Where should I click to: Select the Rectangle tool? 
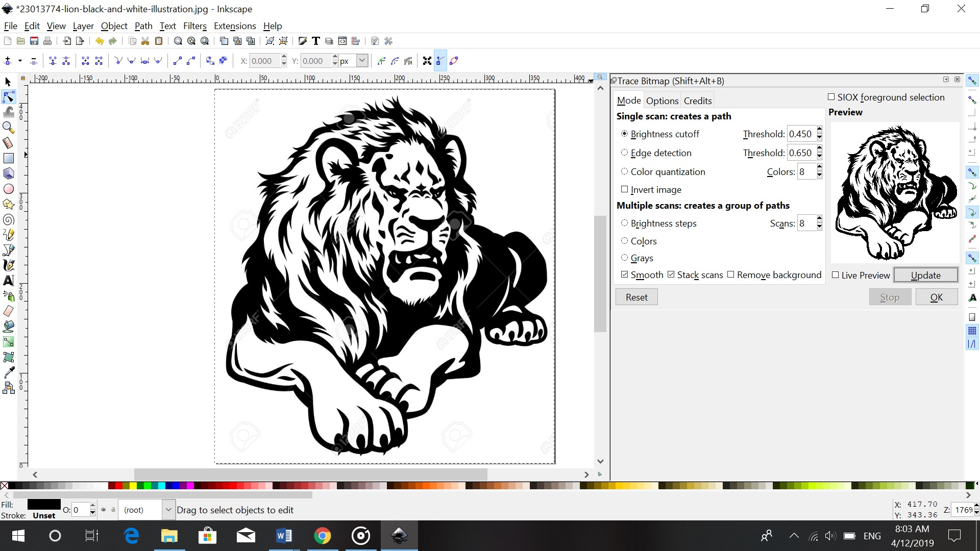[8, 158]
